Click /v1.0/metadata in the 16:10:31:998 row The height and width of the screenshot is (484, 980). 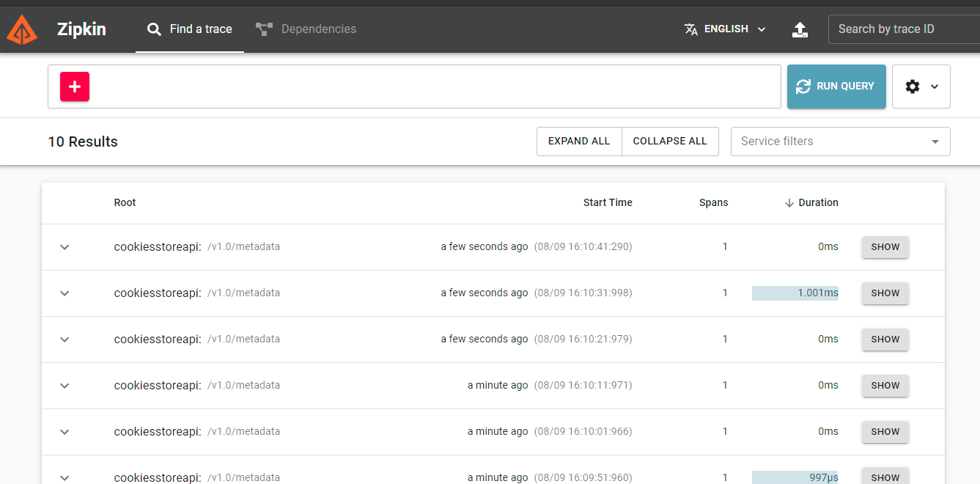point(244,293)
